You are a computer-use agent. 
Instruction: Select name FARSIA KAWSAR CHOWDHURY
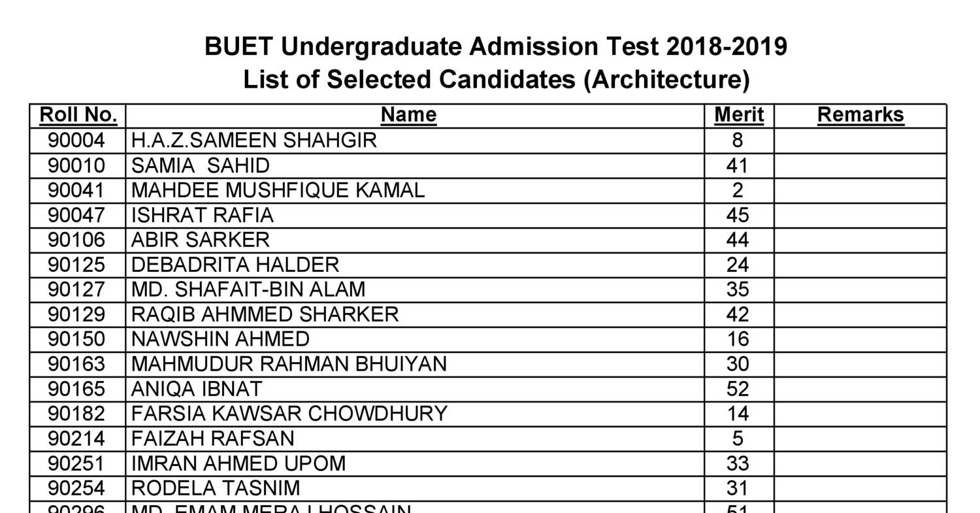(289, 414)
